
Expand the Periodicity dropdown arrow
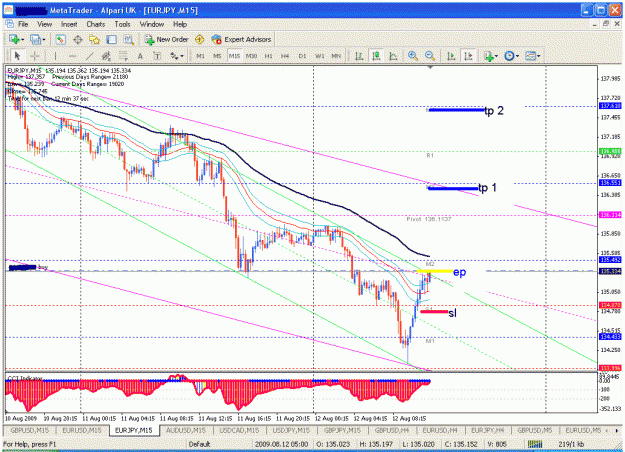[517, 56]
